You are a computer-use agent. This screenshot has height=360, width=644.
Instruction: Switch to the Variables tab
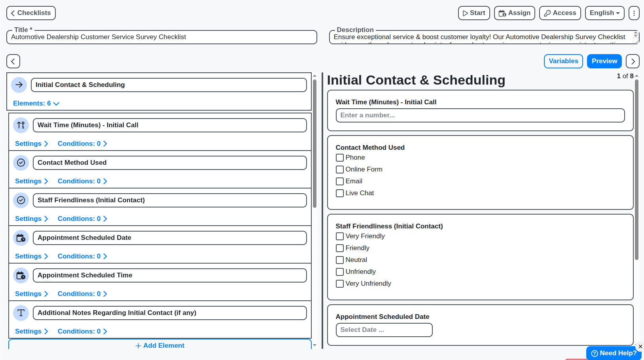pyautogui.click(x=563, y=61)
